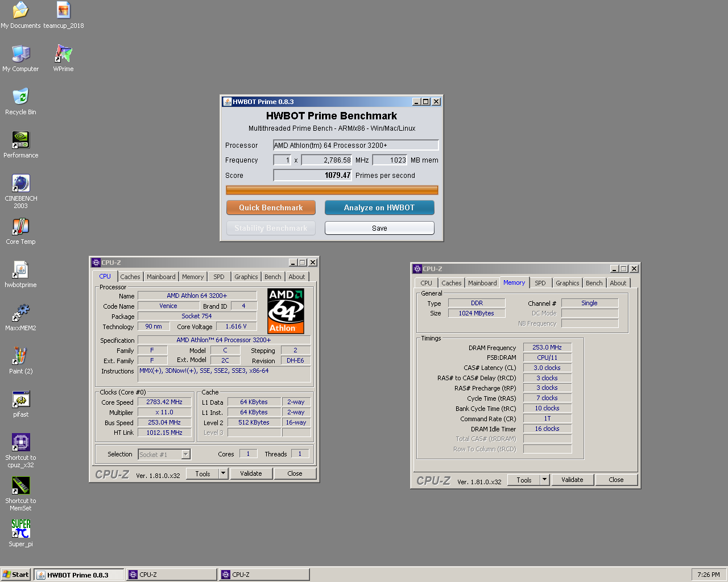
Task: Click the Java icon in the HWBOT Prime title bar
Action: pyautogui.click(x=227, y=102)
